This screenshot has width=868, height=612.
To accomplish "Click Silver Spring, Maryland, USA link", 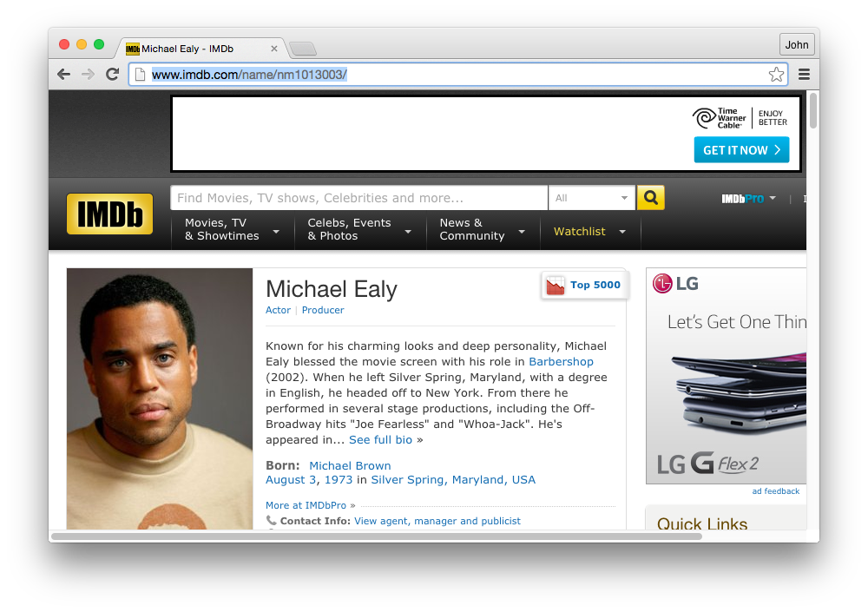I will click(453, 480).
